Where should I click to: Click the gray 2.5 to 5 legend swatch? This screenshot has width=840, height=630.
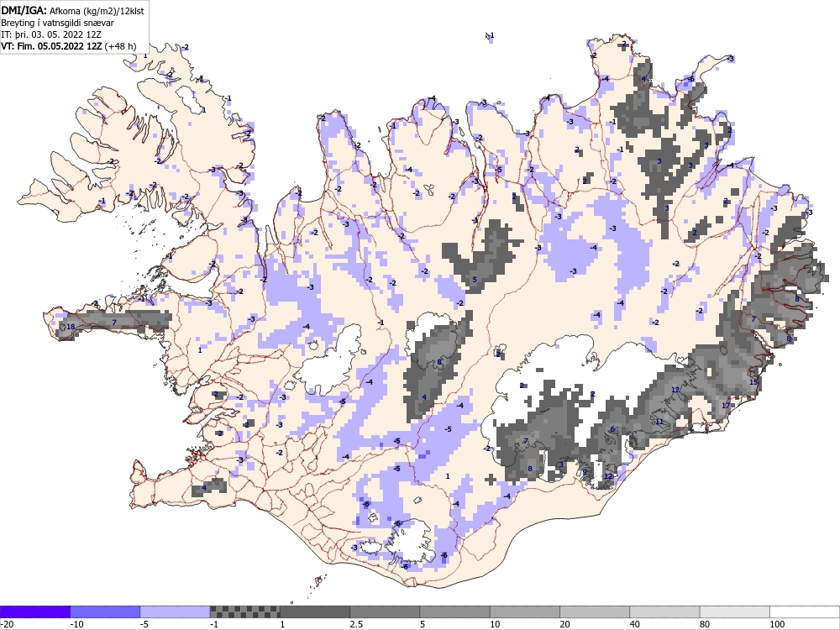click(x=385, y=612)
